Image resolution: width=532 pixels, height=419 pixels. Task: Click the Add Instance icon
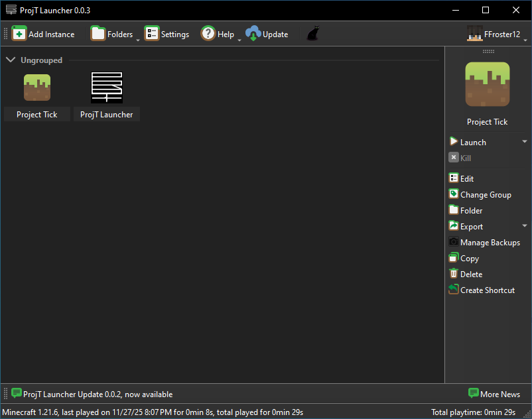point(19,33)
